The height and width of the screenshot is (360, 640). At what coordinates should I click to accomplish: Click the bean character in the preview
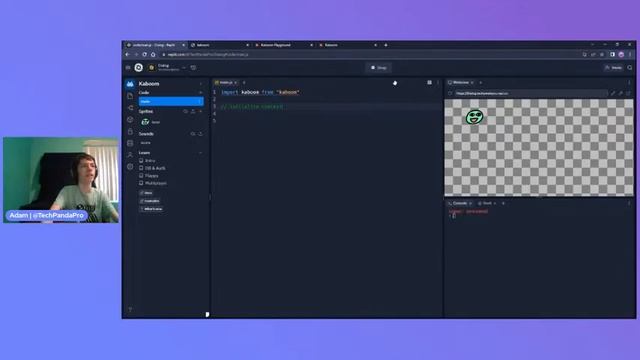[x=474, y=117]
